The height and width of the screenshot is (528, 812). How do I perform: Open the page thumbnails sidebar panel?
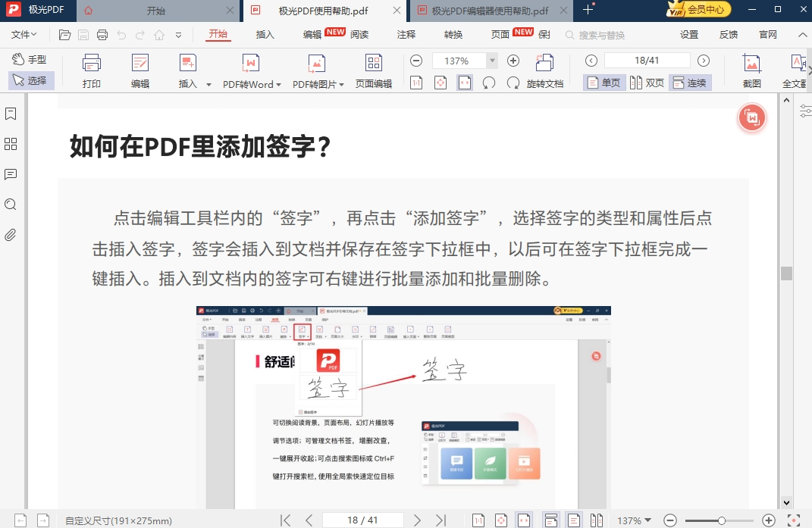11,144
